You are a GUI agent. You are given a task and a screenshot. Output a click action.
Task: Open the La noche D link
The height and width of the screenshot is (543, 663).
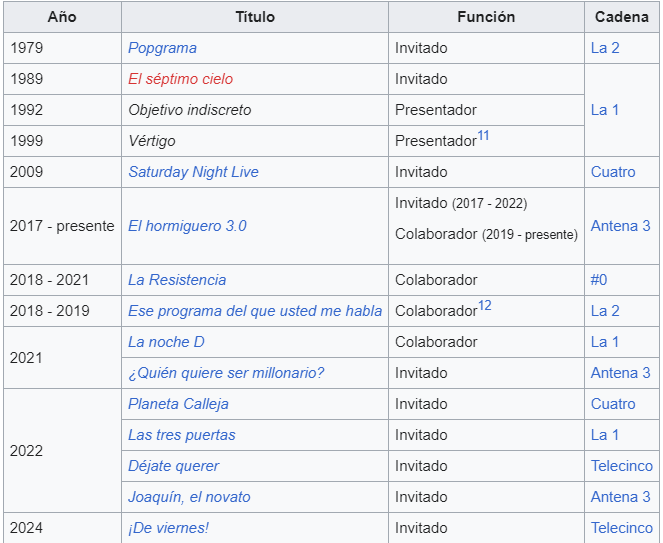pyautogui.click(x=166, y=342)
